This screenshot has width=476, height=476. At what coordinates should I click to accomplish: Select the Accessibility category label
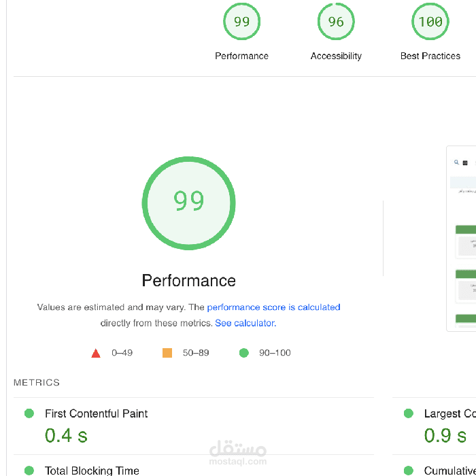[336, 56]
